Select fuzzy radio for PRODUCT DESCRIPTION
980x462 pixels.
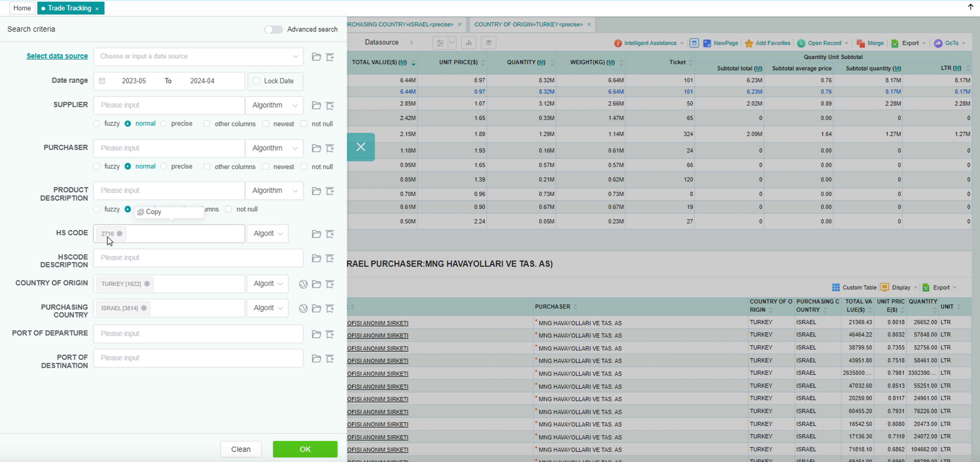click(x=97, y=209)
